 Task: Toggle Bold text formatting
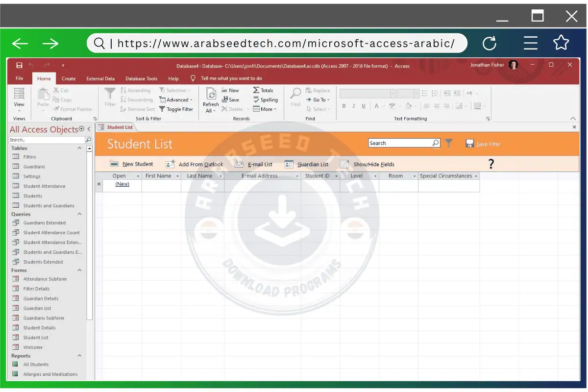(344, 106)
